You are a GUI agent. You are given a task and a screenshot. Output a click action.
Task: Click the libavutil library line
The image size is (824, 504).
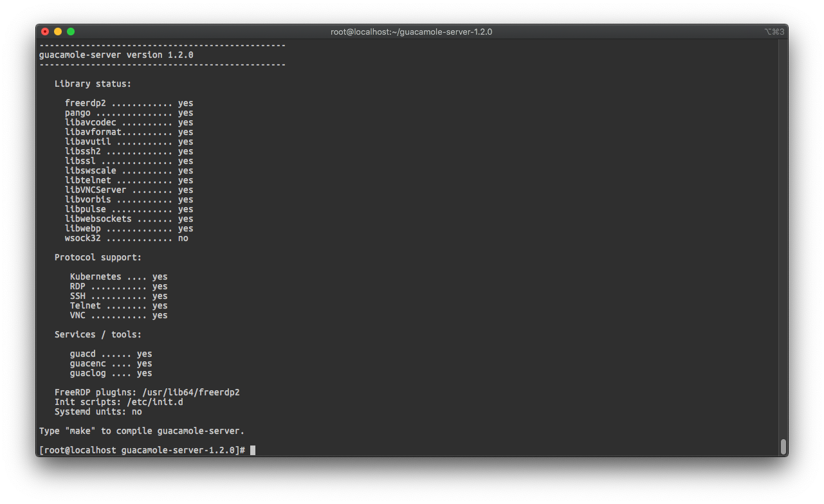pyautogui.click(x=129, y=141)
